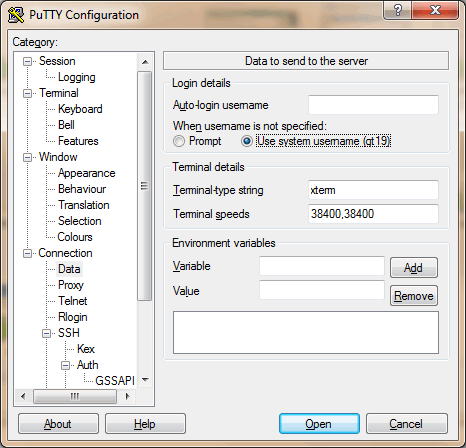Click the environment Value field
This screenshot has height=448, width=466.
coord(322,290)
